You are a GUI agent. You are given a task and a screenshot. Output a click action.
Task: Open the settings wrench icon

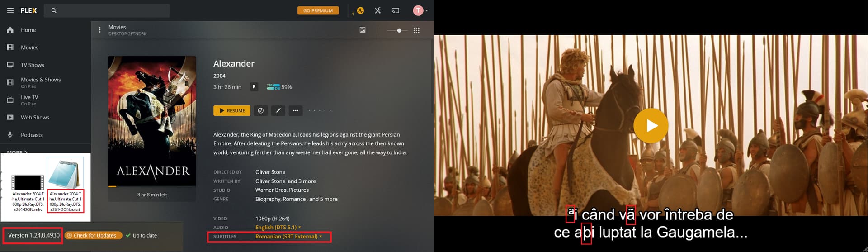coord(378,10)
